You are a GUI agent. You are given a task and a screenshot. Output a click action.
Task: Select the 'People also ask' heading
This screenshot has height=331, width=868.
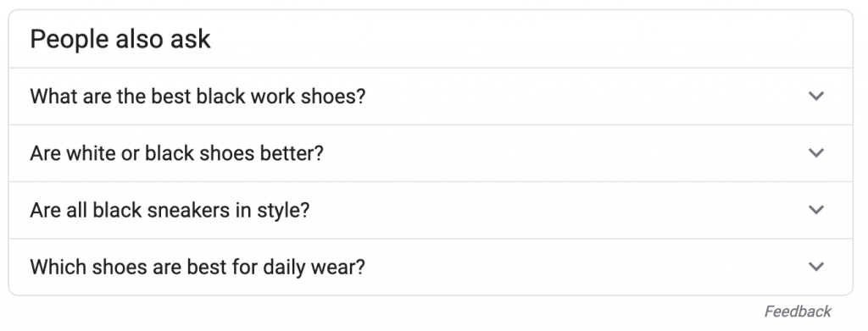(120, 39)
